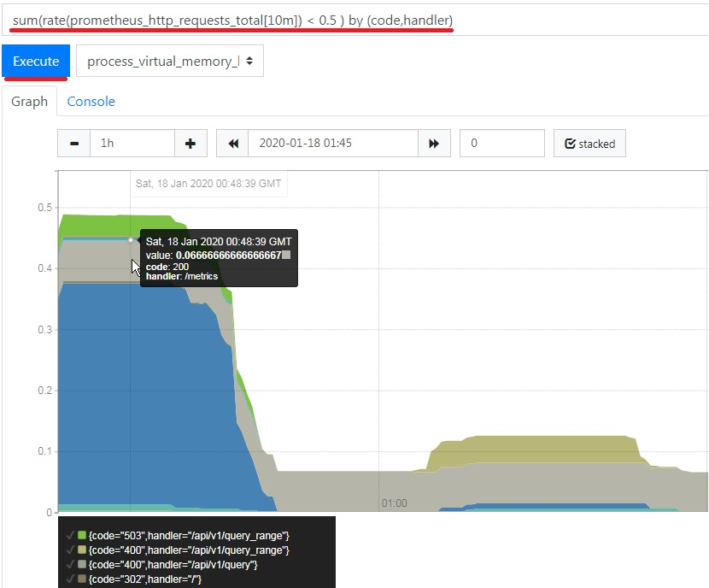Viewport: 709px width, 588px height.
Task: Toggle the stacked checkbox
Action: coord(589,144)
